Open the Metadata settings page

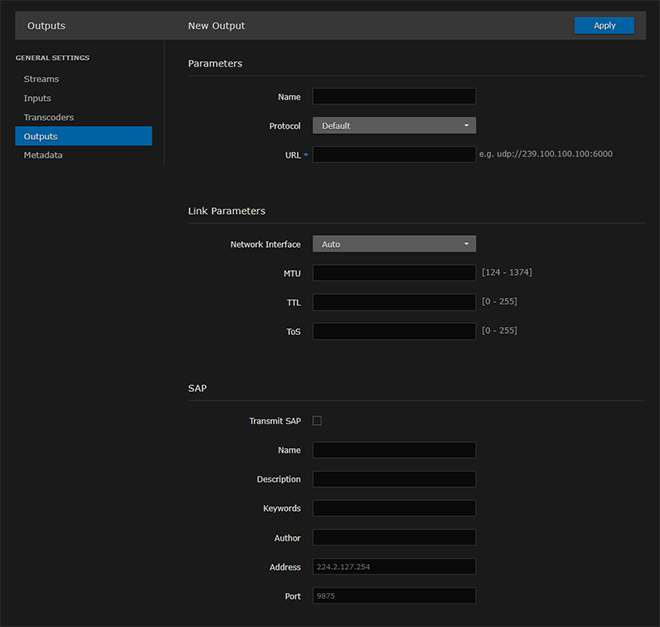tap(44, 155)
